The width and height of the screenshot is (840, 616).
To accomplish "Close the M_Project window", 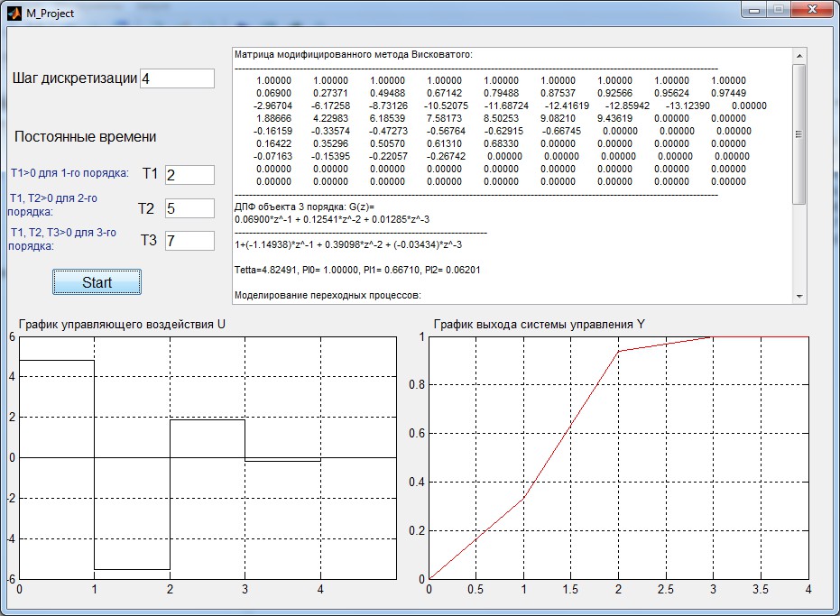I will click(812, 10).
